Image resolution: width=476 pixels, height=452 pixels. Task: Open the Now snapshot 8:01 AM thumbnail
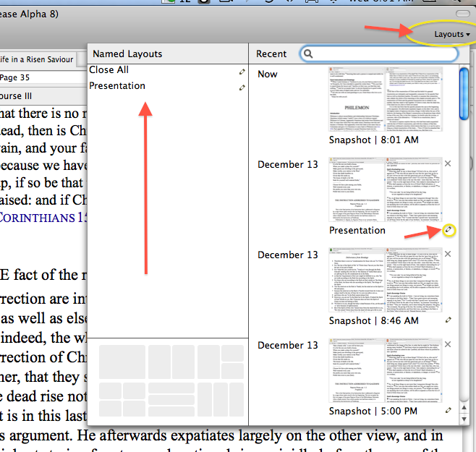point(386,99)
